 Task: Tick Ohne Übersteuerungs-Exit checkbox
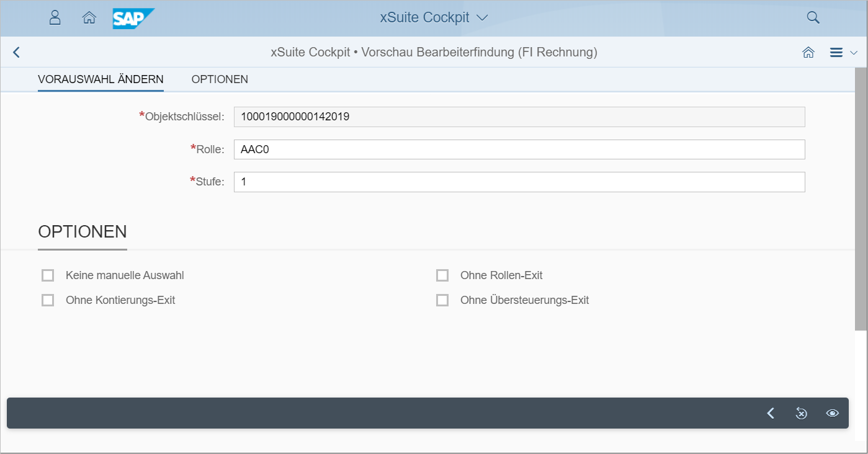tap(442, 300)
